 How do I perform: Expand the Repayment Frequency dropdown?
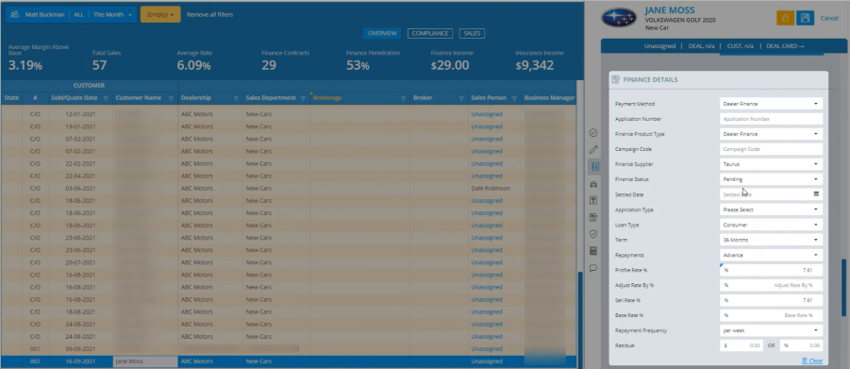coord(771,330)
